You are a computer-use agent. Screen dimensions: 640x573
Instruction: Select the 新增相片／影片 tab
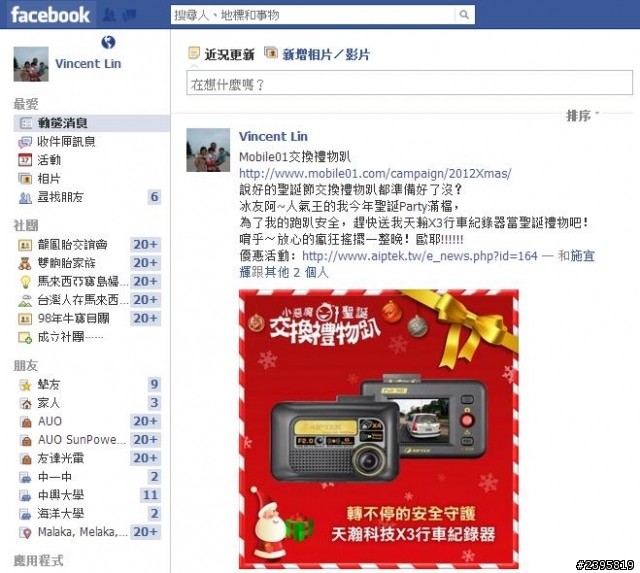click(317, 54)
